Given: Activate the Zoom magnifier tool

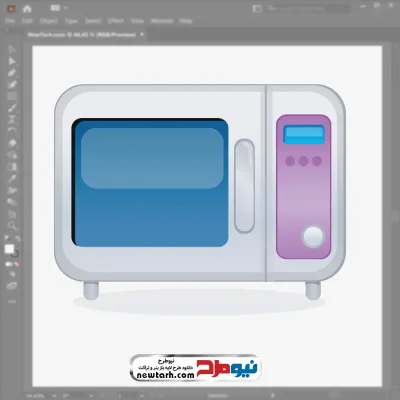Looking at the screenshot, I should pyautogui.click(x=12, y=226).
